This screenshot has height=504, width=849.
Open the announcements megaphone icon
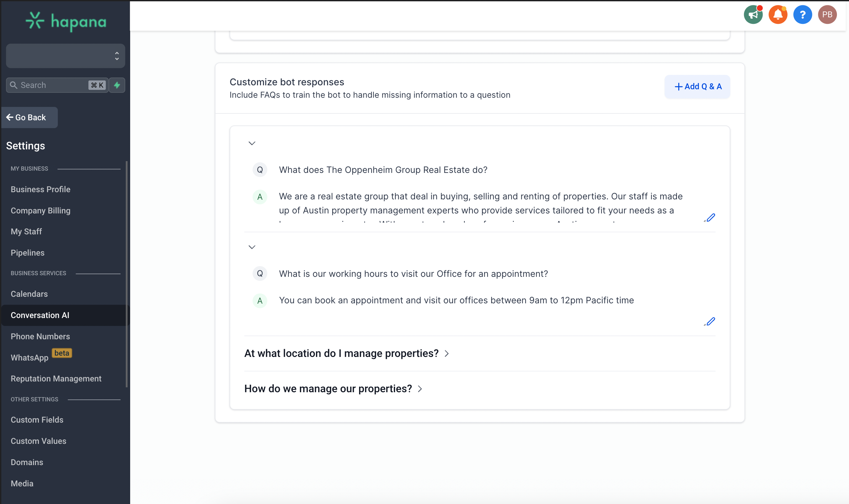(x=753, y=15)
